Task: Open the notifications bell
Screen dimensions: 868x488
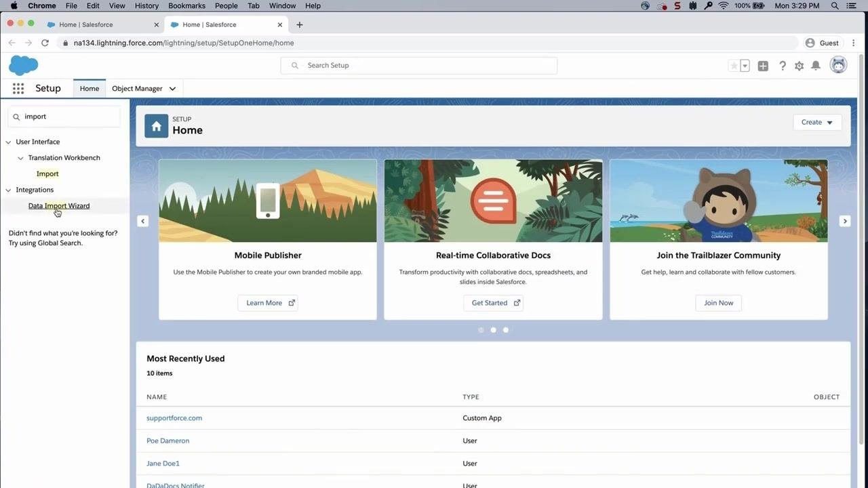Action: click(x=816, y=66)
